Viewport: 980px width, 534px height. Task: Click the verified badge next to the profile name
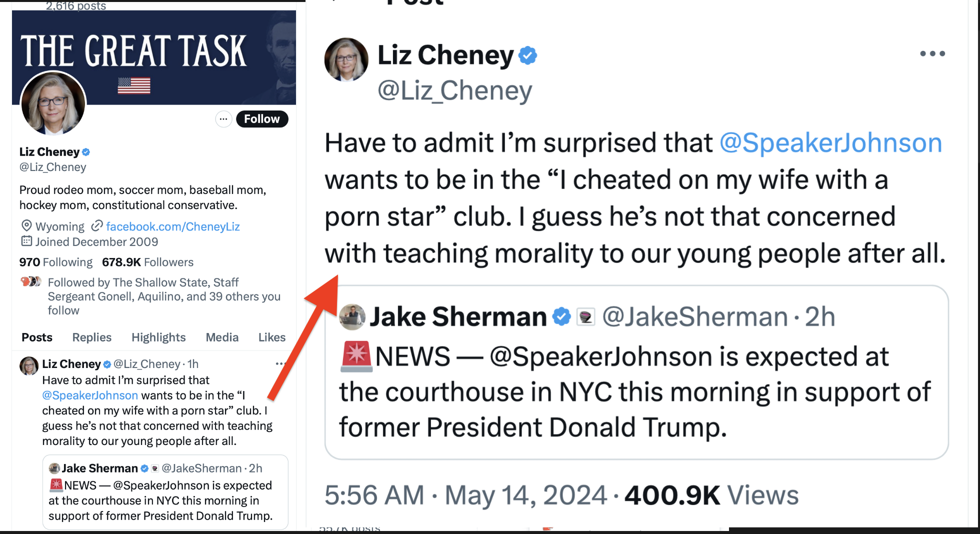click(x=86, y=152)
